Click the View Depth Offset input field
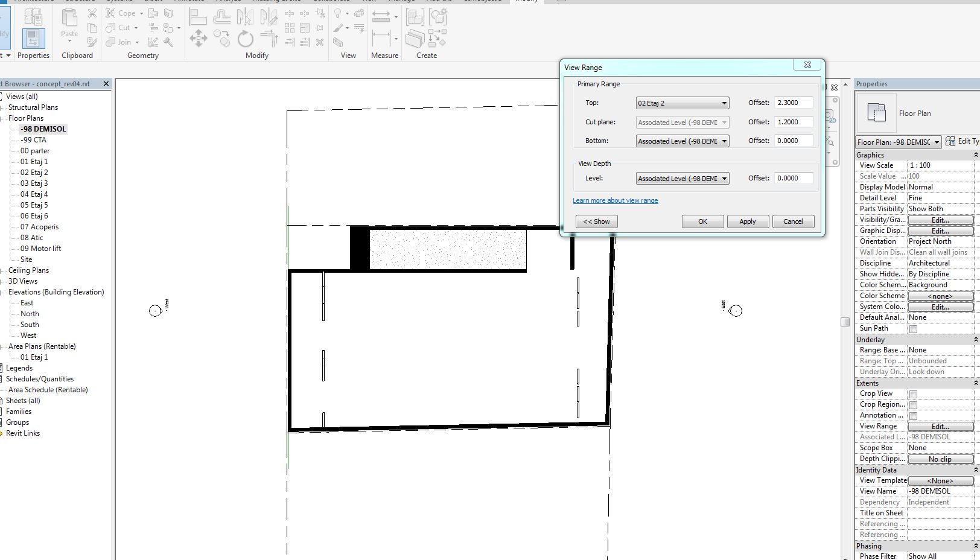Viewport: 980px width, 560px height. (x=794, y=179)
